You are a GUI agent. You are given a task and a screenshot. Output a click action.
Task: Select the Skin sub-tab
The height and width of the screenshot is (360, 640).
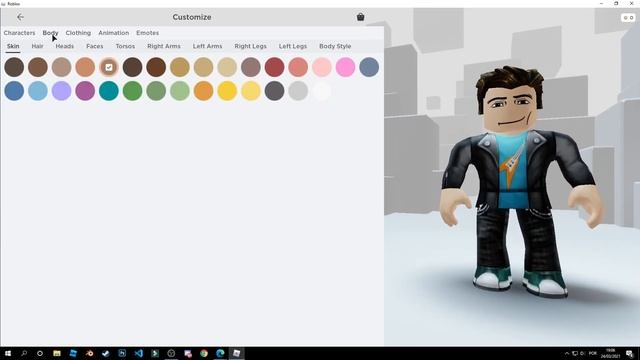coord(13,46)
